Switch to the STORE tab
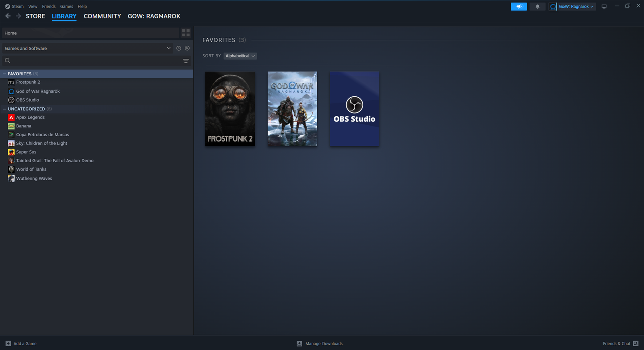Viewport: 644px width, 350px height. (36, 16)
